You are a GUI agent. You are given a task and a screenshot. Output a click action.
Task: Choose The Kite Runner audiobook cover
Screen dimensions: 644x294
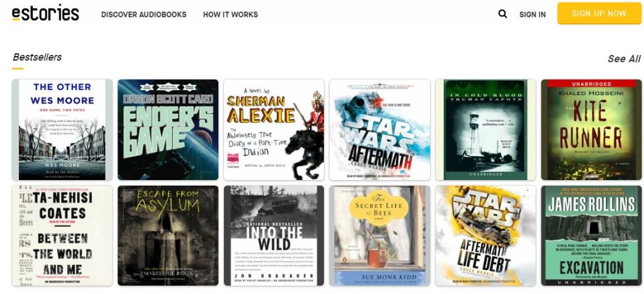coord(591,130)
